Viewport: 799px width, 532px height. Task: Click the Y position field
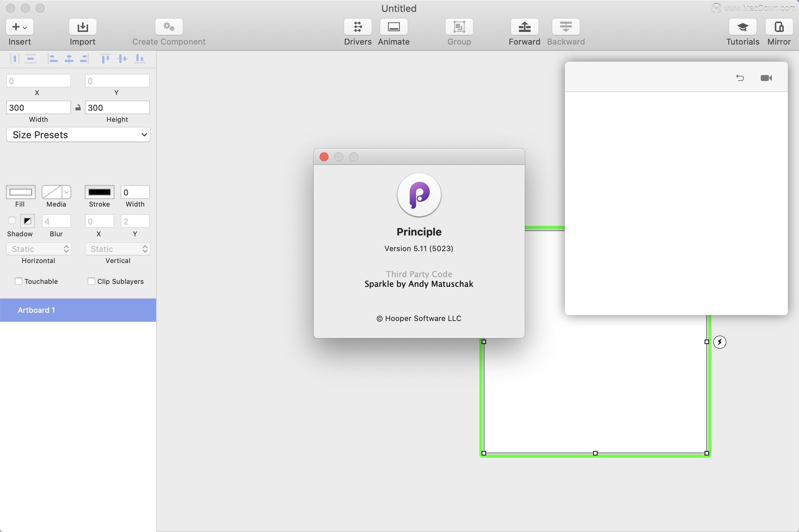pyautogui.click(x=117, y=81)
